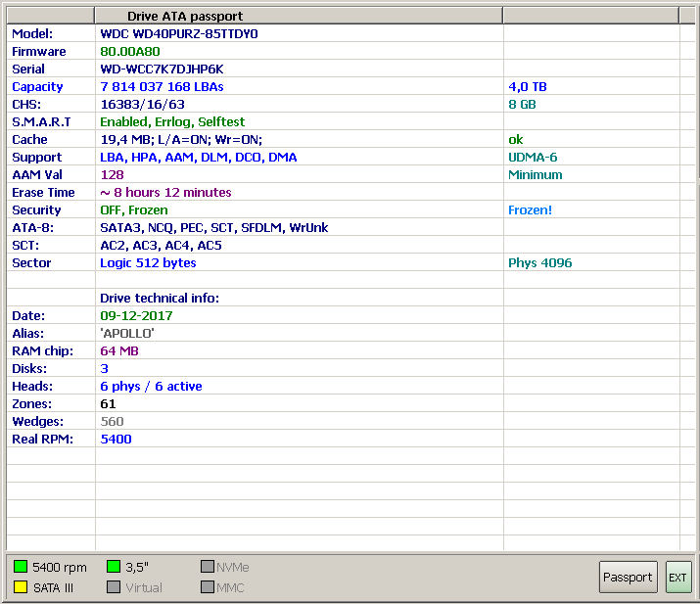This screenshot has height=604, width=700.
Task: Click the 'Serial' row label
Action: (x=28, y=70)
